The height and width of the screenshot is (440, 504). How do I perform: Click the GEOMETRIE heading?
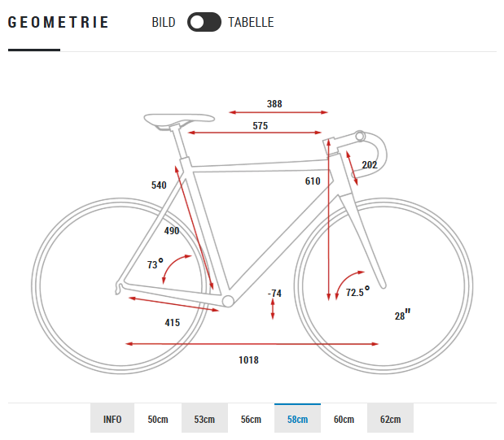59,23
